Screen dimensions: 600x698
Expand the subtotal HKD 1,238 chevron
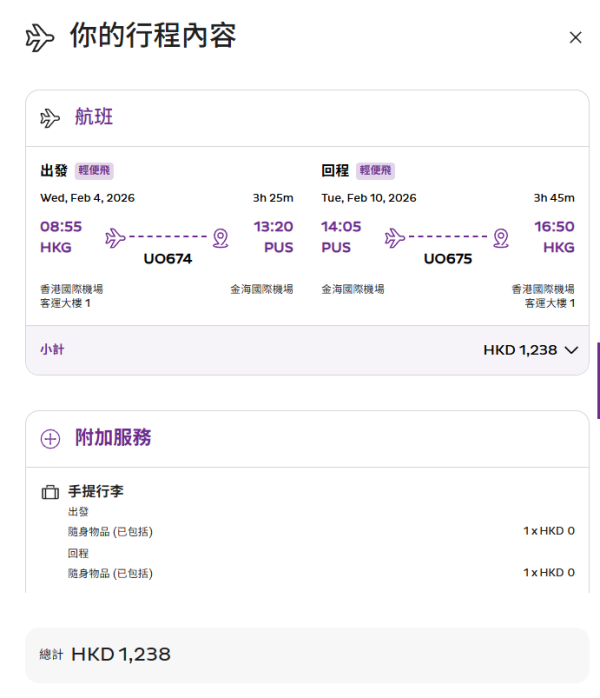[x=572, y=350]
